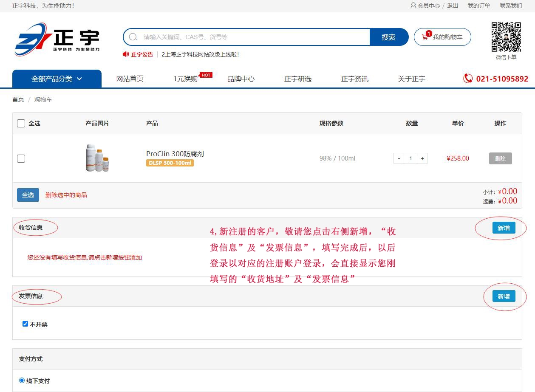The image size is (535, 392).
Task: Click the ProClin product bottle thumbnail
Action: (x=97, y=158)
